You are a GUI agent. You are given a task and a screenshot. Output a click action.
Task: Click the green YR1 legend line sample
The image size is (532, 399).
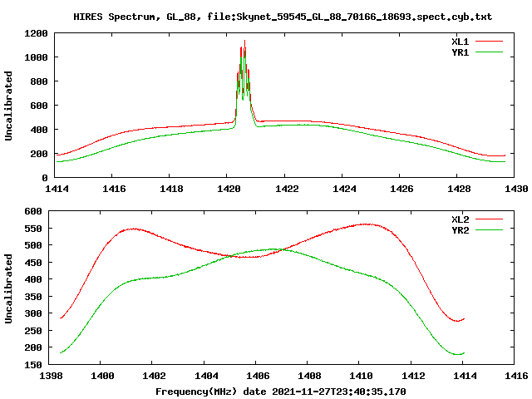(x=489, y=52)
